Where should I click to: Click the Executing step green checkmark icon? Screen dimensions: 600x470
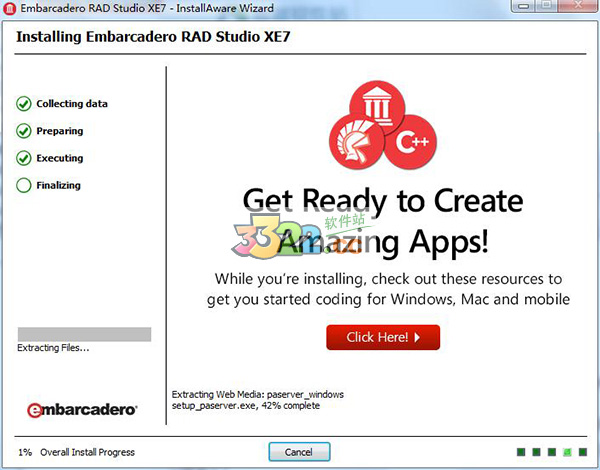(x=24, y=158)
